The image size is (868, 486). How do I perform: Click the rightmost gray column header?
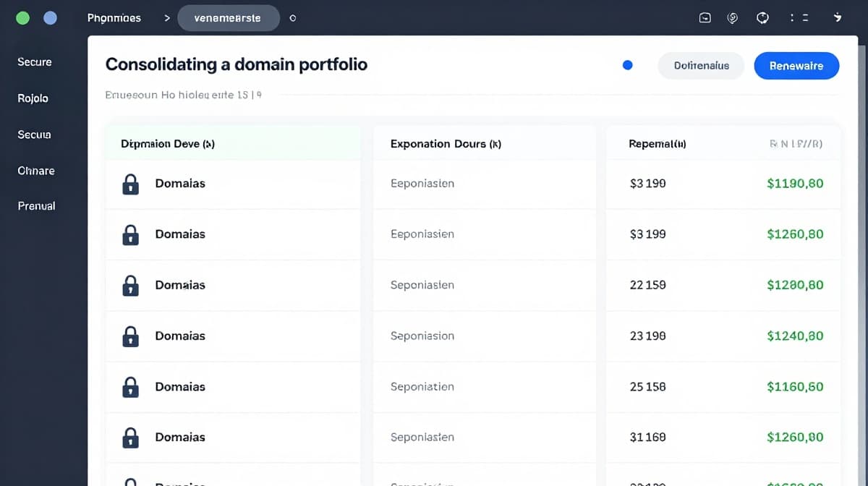point(796,144)
